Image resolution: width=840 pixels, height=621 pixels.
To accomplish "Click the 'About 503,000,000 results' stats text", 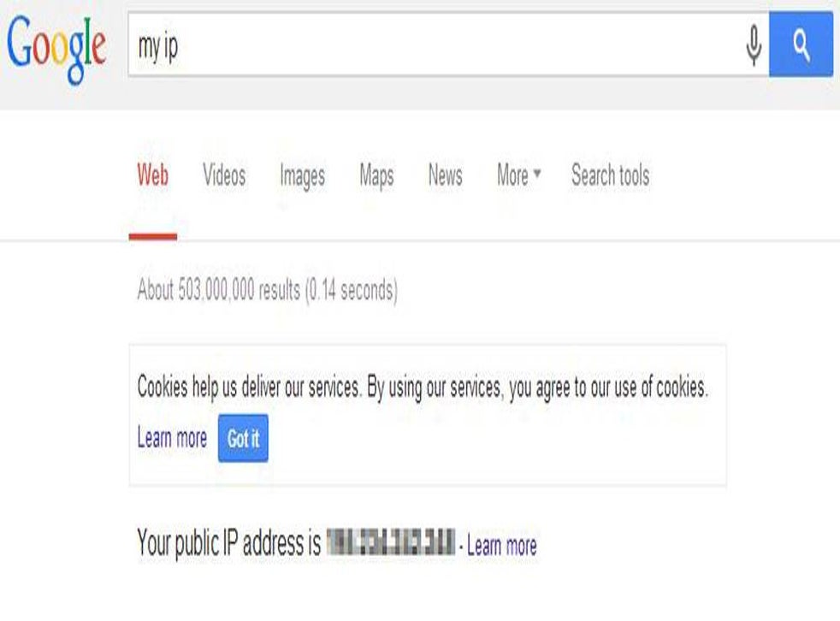I will click(268, 291).
